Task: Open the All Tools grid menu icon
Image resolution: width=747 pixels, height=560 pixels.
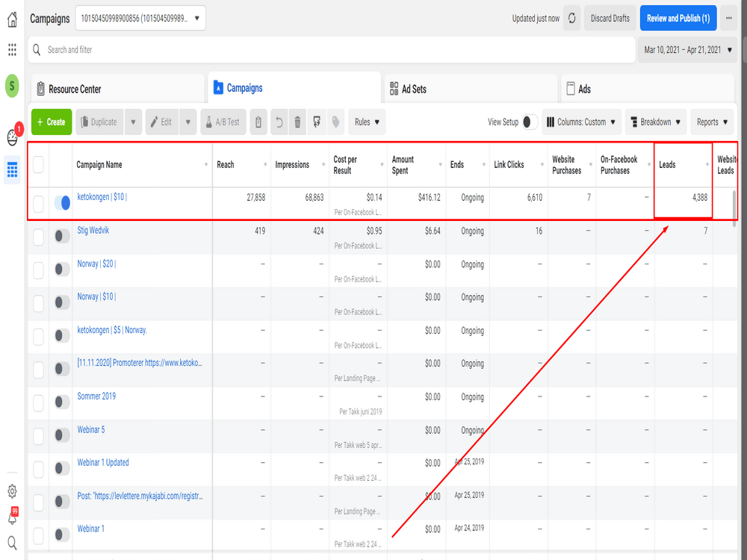Action: point(11,49)
